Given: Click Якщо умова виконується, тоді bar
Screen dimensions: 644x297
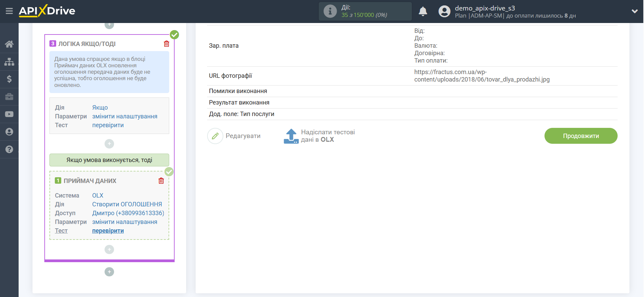Looking at the screenshot, I should coord(109,160).
